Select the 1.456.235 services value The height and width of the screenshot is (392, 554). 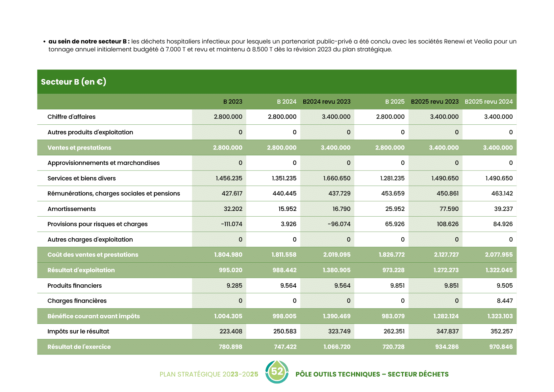229,178
